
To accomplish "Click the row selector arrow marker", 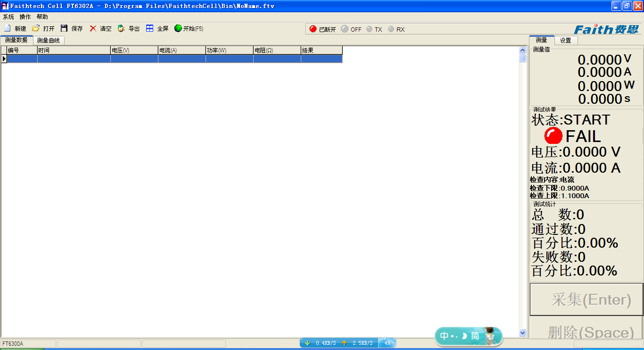I will tap(4, 59).
